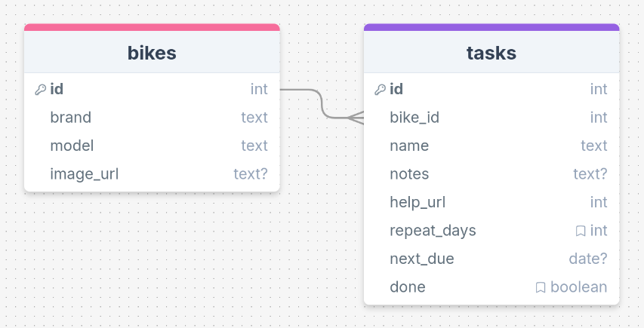Select the next_due column row
The height and width of the screenshot is (328, 644).
(491, 259)
